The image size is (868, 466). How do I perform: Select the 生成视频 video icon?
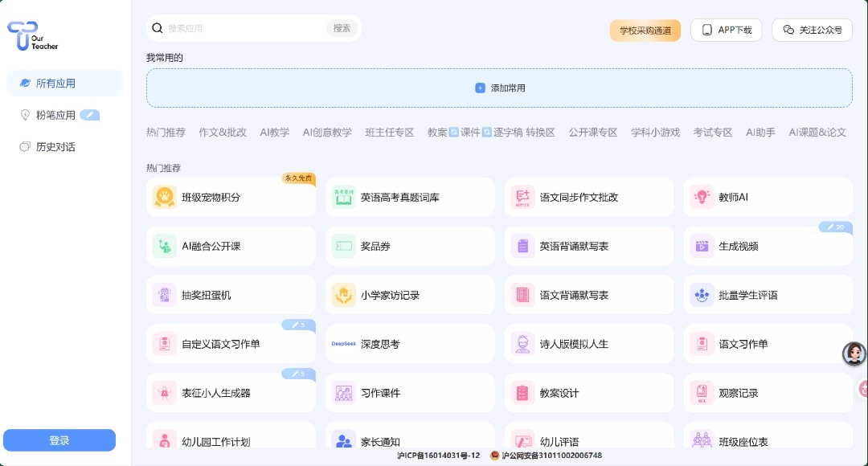point(702,247)
